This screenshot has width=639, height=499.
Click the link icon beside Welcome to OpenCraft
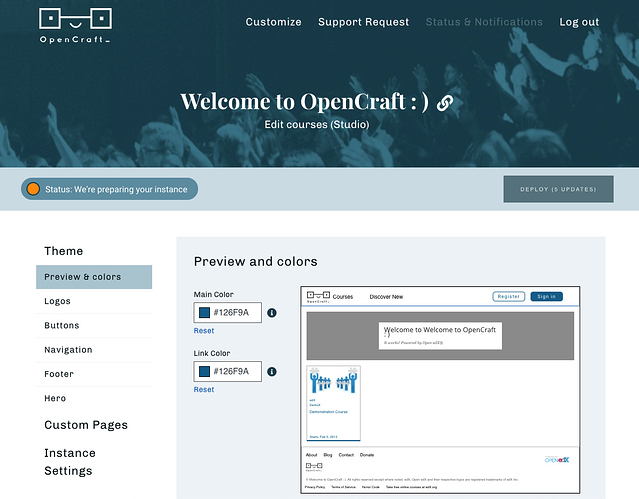[x=445, y=103]
